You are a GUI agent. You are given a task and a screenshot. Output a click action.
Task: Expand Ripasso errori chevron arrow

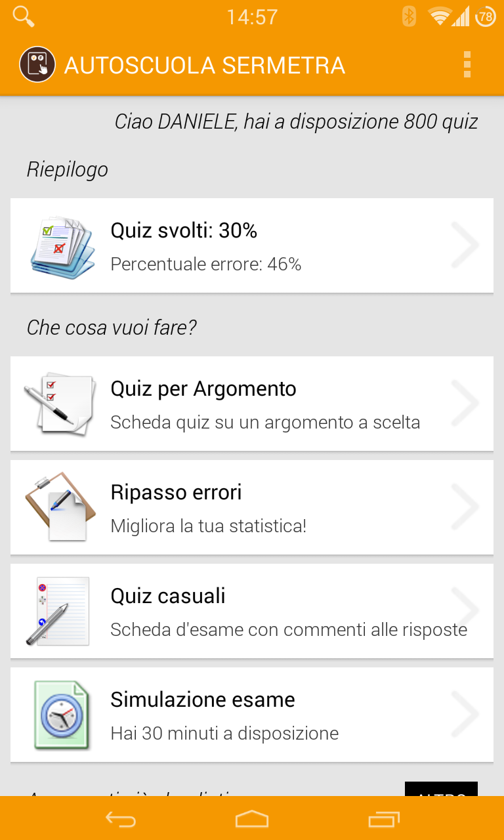coord(466,507)
